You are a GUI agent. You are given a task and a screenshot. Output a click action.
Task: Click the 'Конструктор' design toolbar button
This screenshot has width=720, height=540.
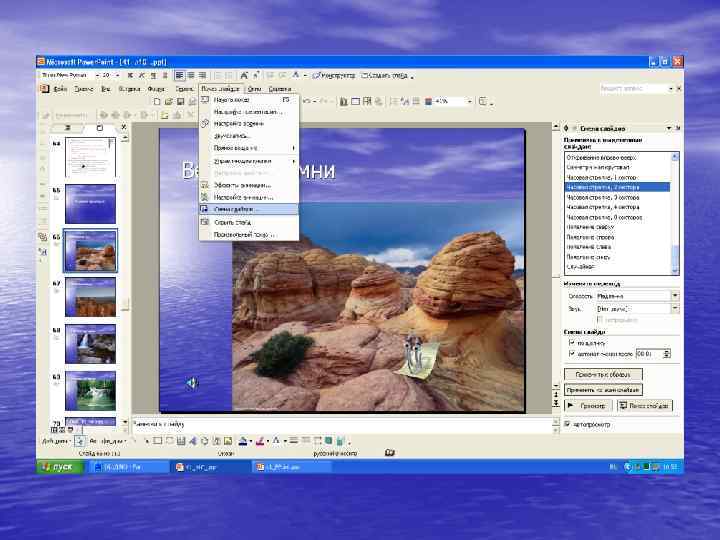pyautogui.click(x=333, y=75)
